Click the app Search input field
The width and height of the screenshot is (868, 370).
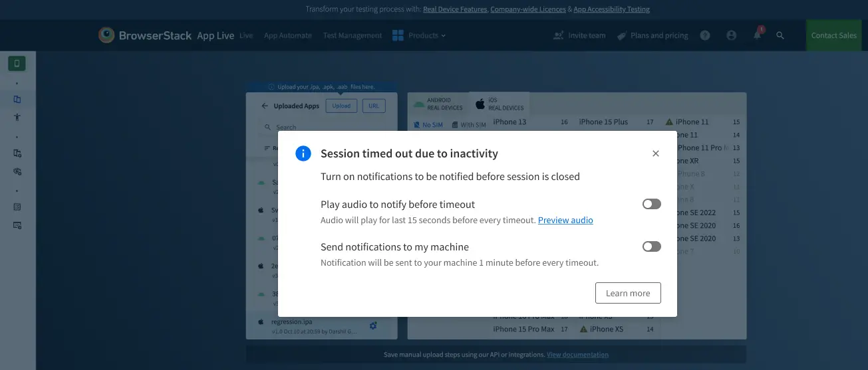(x=319, y=127)
